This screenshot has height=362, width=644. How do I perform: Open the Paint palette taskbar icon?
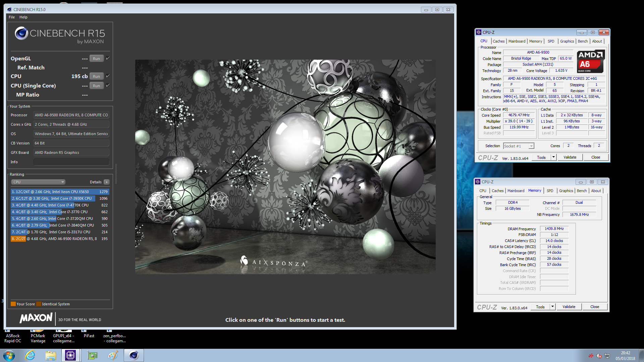pyautogui.click(x=113, y=355)
